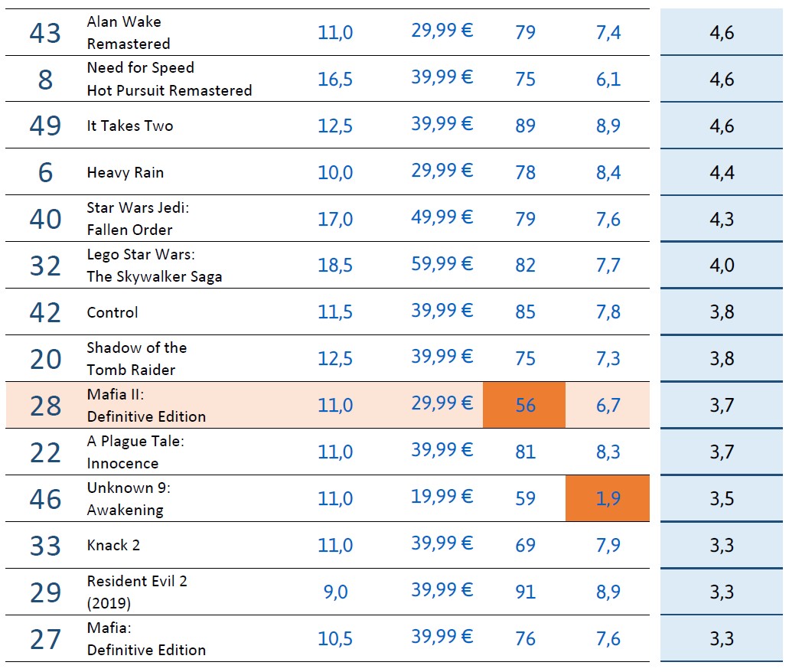Select the 18,5 hours cell for Lego Star Wars
This screenshot has height=672, width=789.
pos(335,266)
